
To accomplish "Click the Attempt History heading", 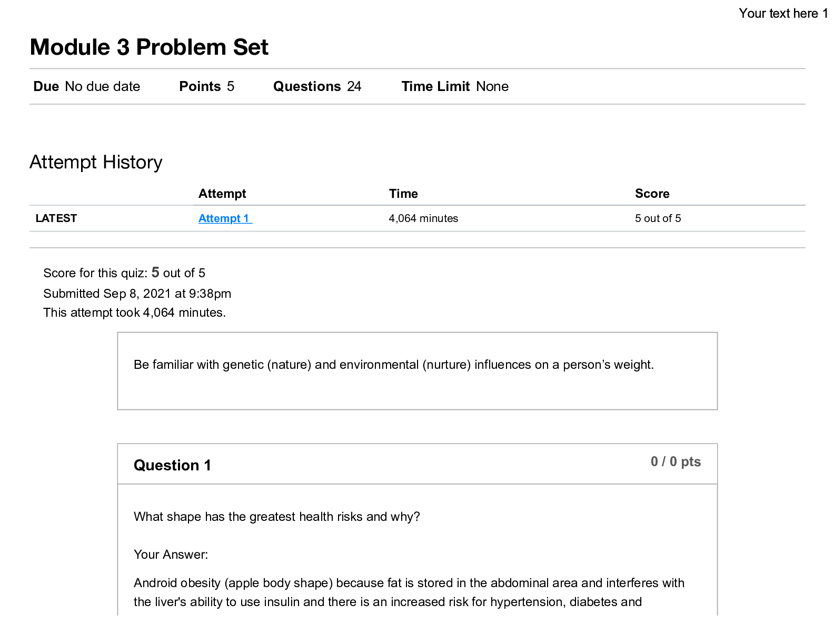I will pos(96,162).
